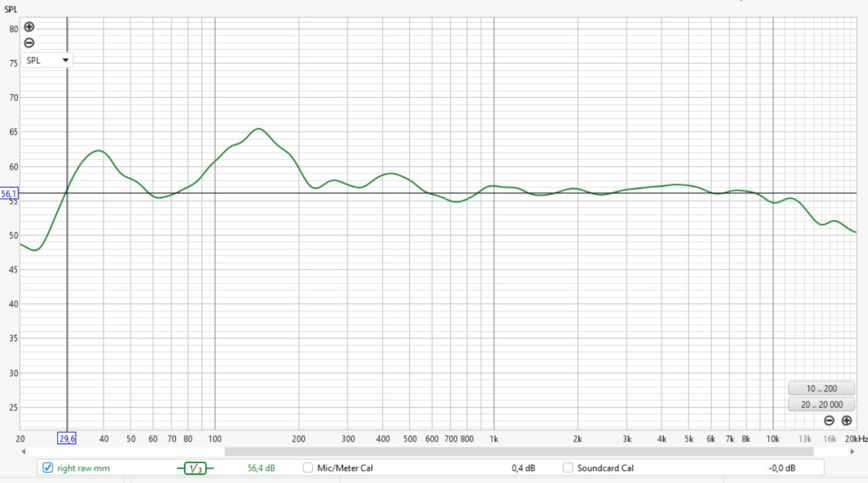Zoom in the vertical SPL axis
This screenshot has width=868, height=483.
point(29,27)
